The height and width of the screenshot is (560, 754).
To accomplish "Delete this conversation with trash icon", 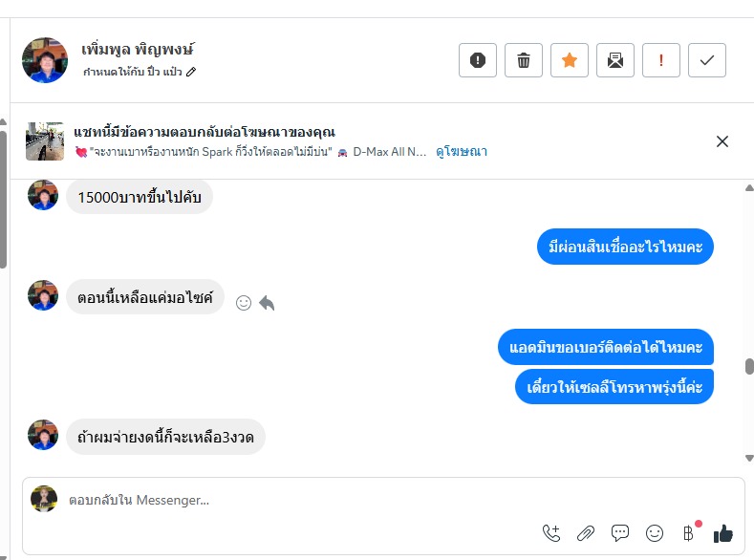I will 524,60.
